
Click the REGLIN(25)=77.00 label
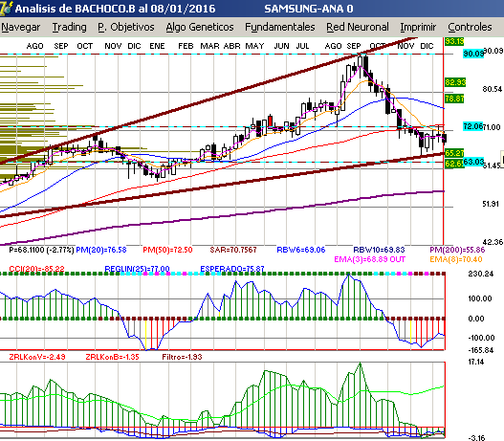138,269
